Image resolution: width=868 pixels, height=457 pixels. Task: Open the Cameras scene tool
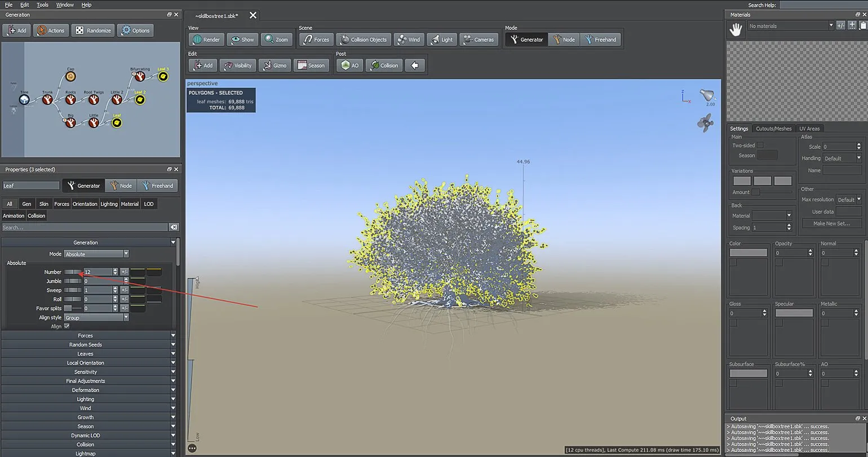(x=479, y=39)
